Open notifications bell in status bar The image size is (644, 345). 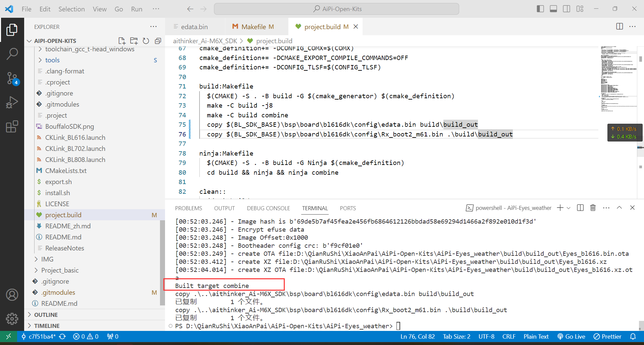633,336
